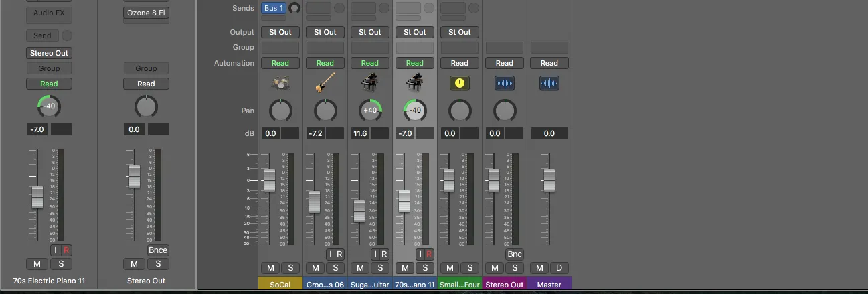Viewport: 868px width, 294px height.
Task: Click the Send button in inspector strip
Action: (42, 35)
